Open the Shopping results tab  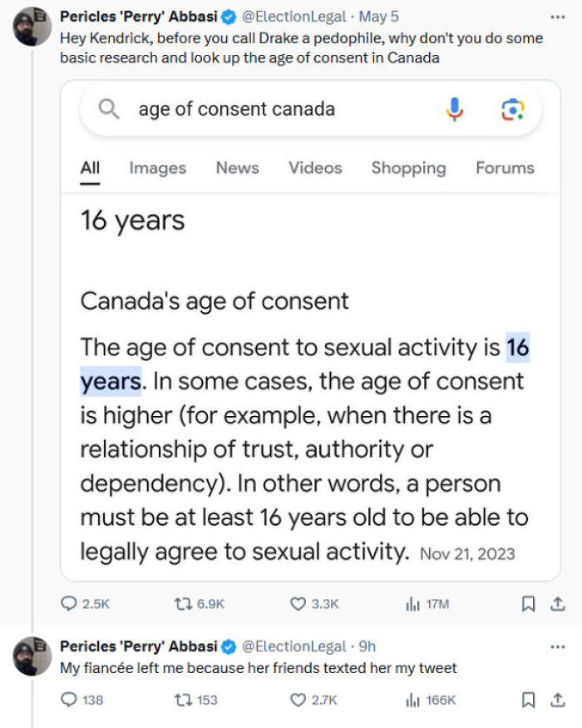pos(408,168)
